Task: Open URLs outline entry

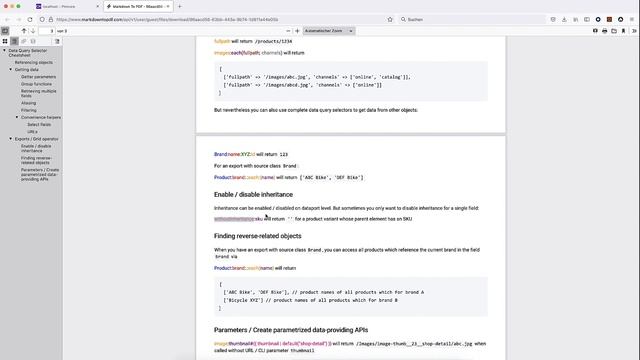Action: [32, 132]
